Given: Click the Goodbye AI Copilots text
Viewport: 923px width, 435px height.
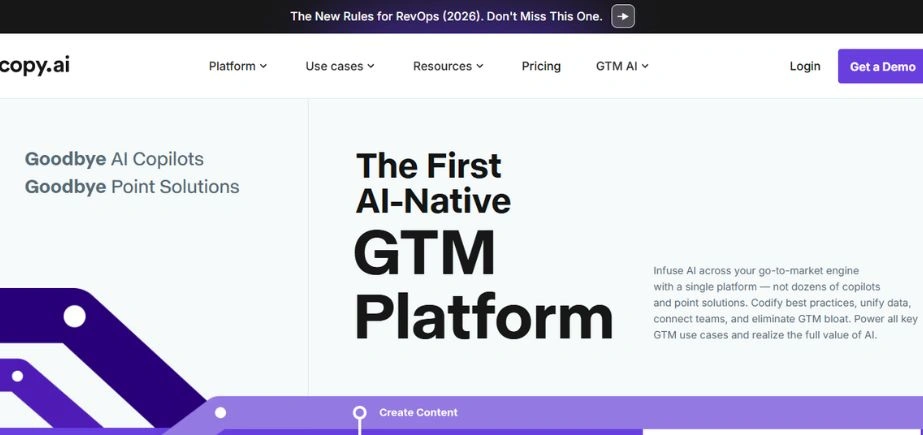Looking at the screenshot, I should click(114, 159).
